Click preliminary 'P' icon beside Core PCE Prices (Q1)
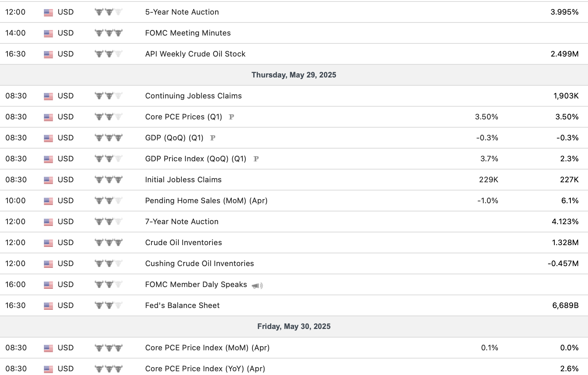Viewport: 588px width, 375px height. [x=232, y=117]
